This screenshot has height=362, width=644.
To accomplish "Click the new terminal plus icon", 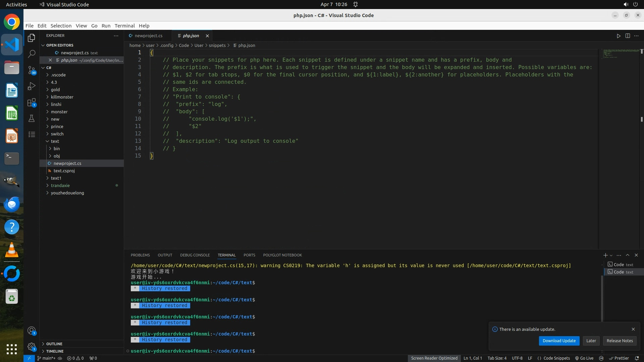I will click(x=605, y=255).
